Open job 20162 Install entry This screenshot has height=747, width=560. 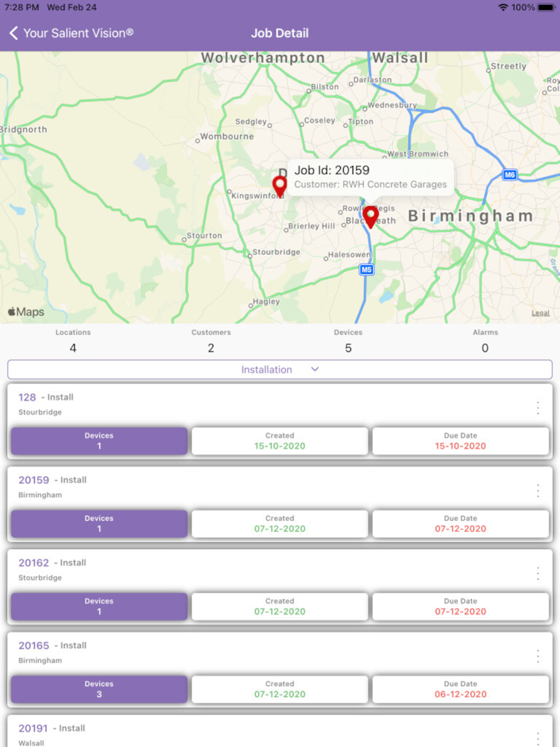click(x=52, y=563)
